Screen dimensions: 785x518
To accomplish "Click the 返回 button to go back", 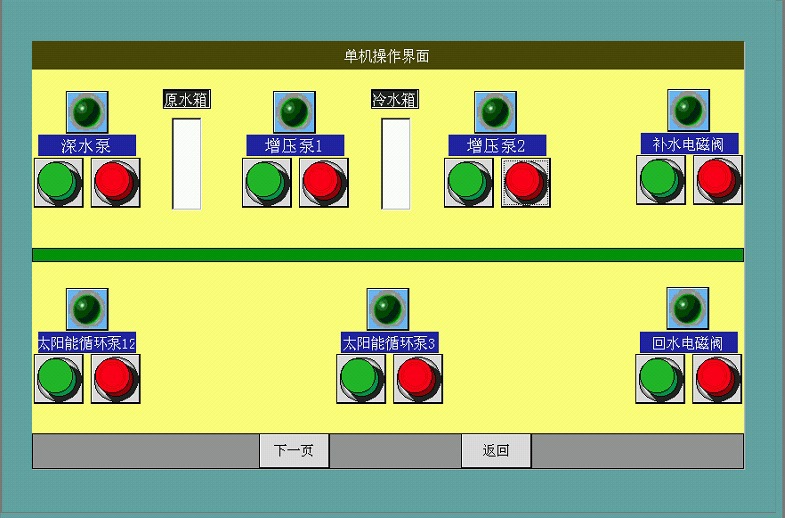I will tap(496, 451).
